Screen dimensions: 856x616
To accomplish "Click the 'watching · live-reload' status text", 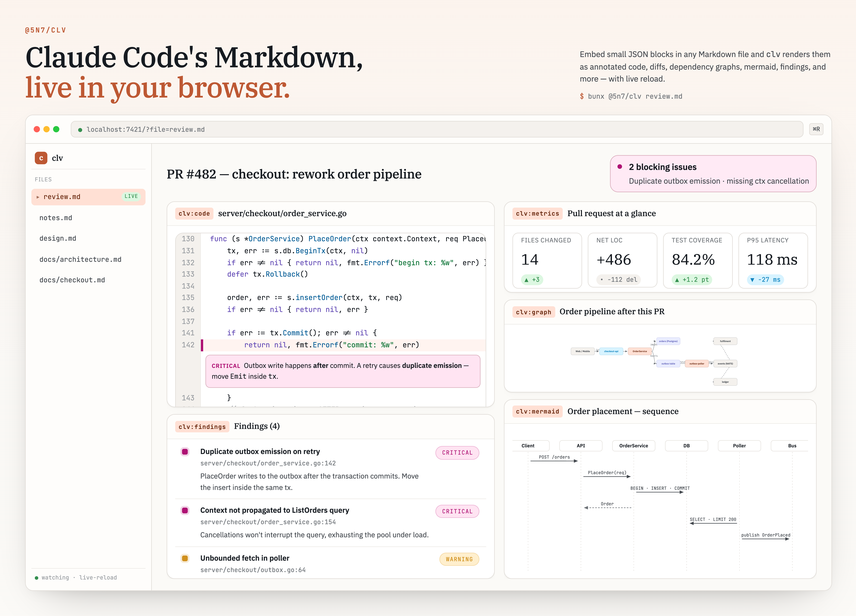I will pyautogui.click(x=79, y=578).
